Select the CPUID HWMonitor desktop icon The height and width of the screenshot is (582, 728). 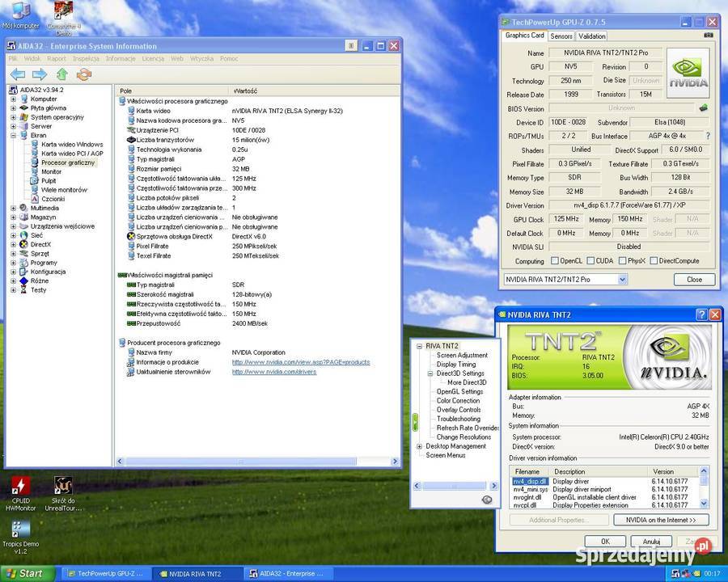(x=20, y=494)
